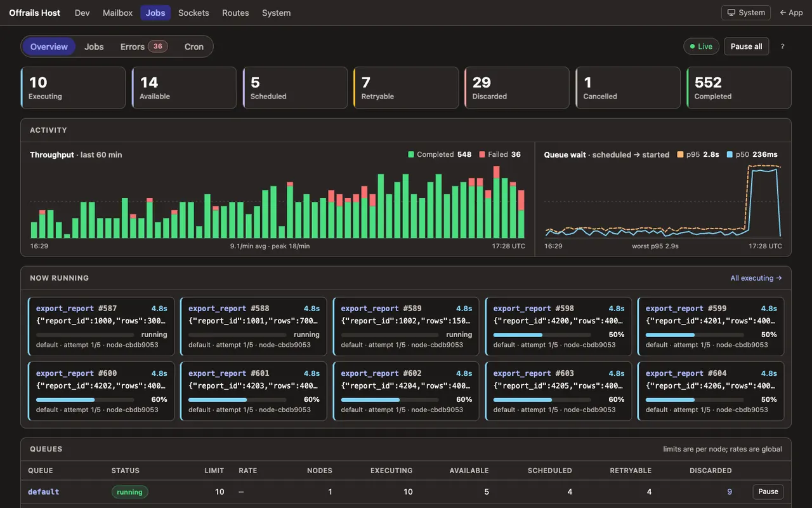Image resolution: width=812 pixels, height=508 pixels.
Task: Open the Sockets navigation item
Action: [193, 13]
